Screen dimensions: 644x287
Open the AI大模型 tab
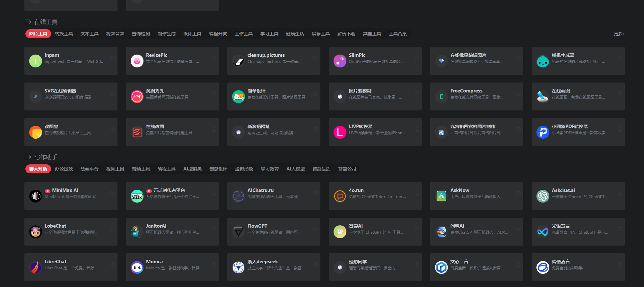(296, 169)
